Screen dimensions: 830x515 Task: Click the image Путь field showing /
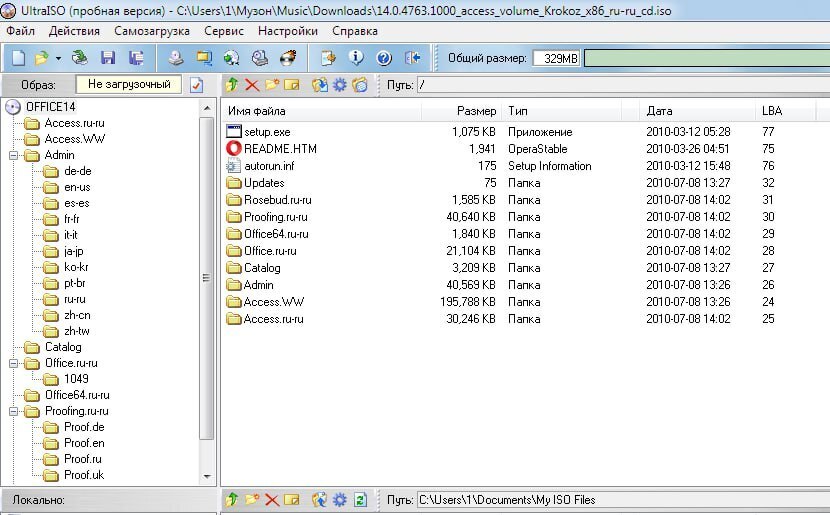pyautogui.click(x=624, y=85)
